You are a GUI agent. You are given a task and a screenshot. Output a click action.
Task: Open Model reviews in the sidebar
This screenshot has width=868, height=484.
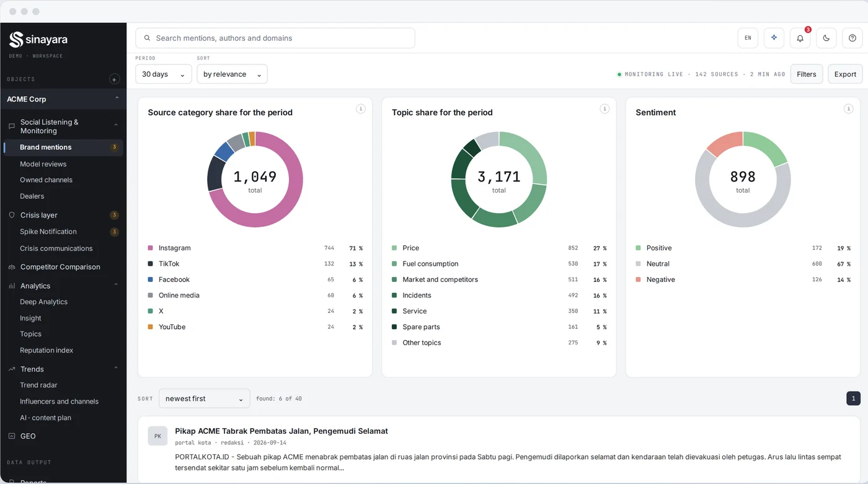click(43, 164)
